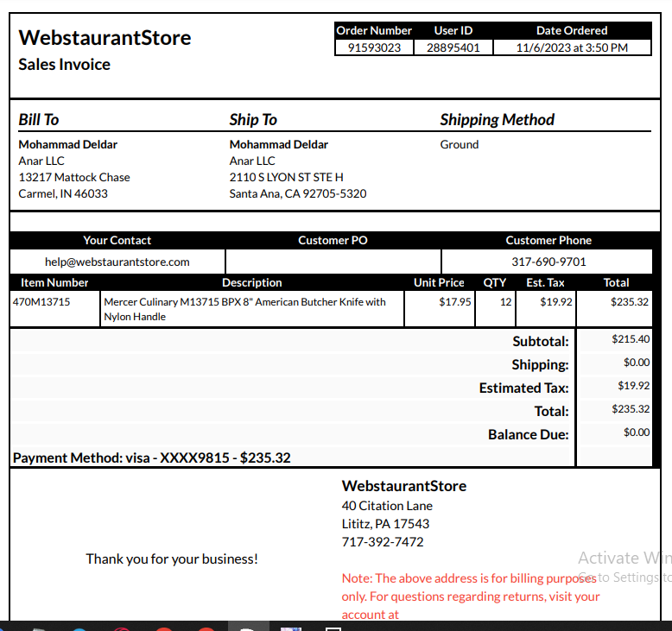Click the Customer PO column header

pos(333,240)
